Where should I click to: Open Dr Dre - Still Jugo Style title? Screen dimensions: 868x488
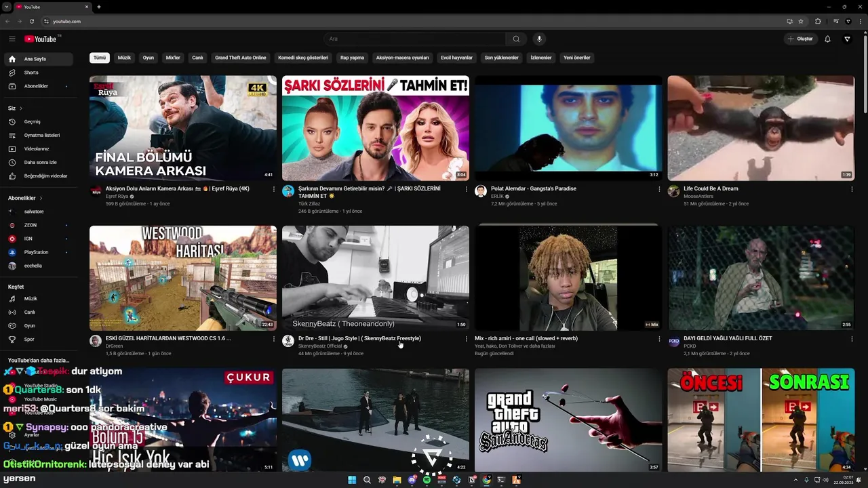359,338
